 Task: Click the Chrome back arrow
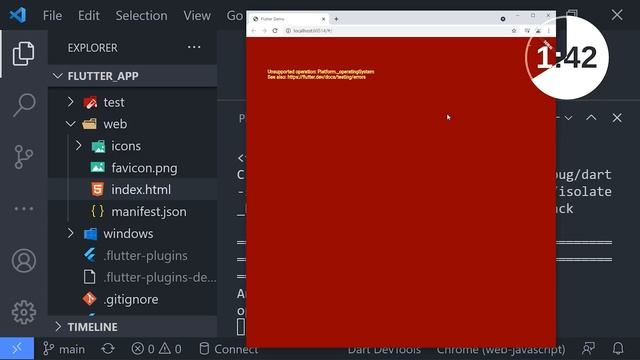(x=253, y=31)
